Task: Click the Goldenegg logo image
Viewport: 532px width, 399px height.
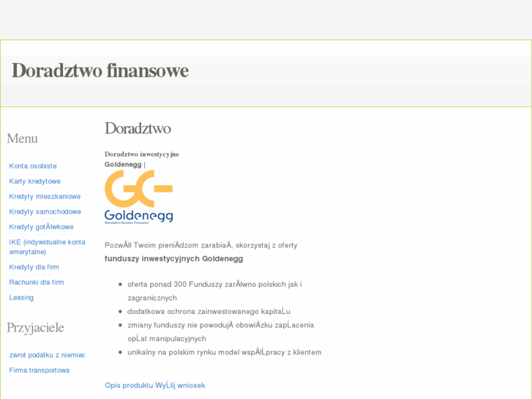Action: click(x=139, y=197)
